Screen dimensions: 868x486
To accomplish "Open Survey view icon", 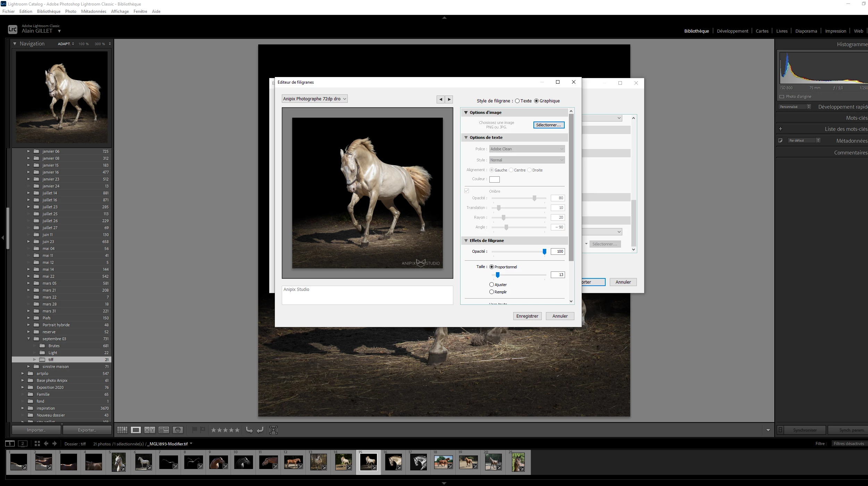I will [x=163, y=430].
